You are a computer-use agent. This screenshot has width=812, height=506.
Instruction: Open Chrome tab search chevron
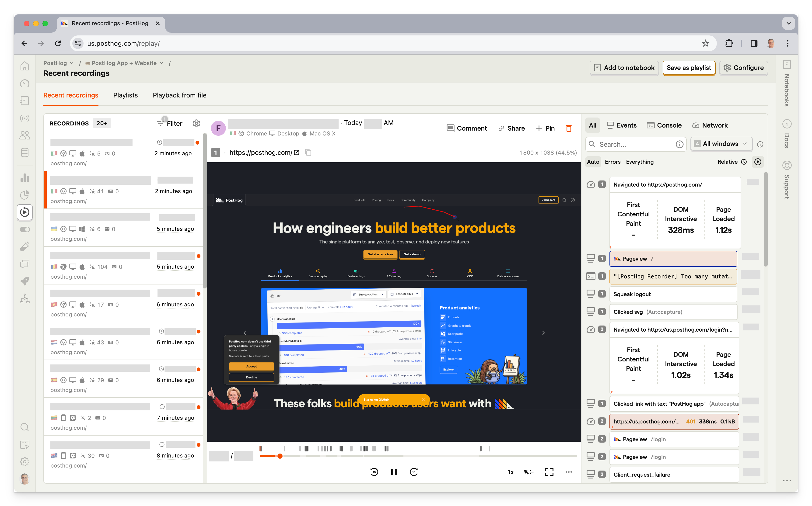pos(788,23)
